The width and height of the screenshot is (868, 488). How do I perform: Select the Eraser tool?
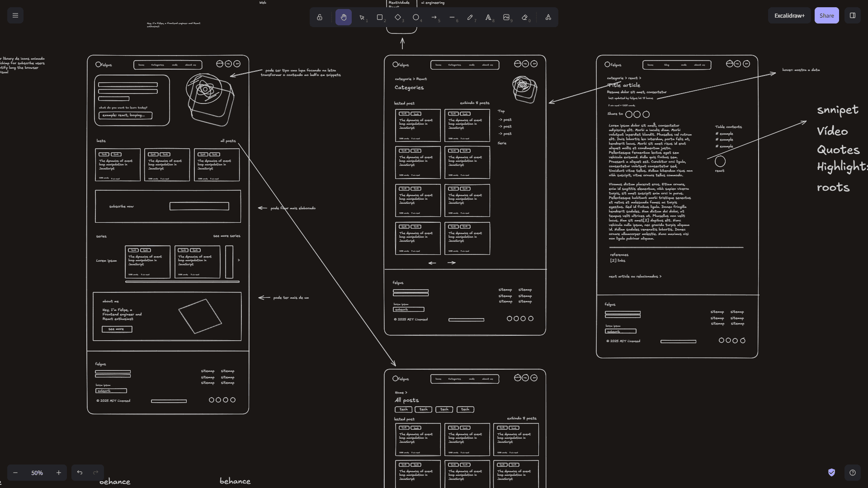[524, 17]
